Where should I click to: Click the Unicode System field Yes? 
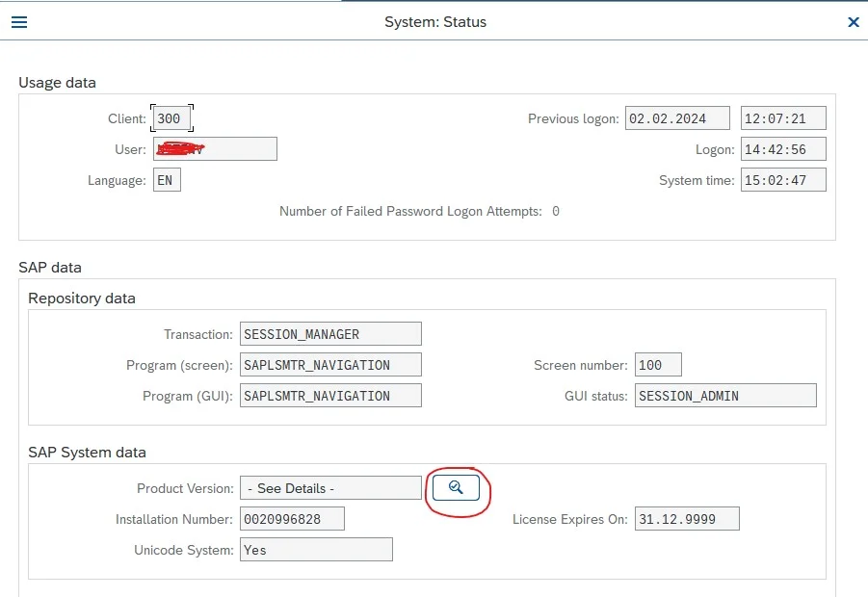click(316, 550)
